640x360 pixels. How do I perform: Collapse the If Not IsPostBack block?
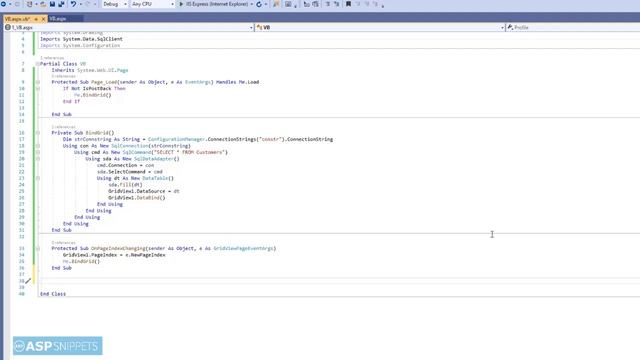(x=38, y=89)
